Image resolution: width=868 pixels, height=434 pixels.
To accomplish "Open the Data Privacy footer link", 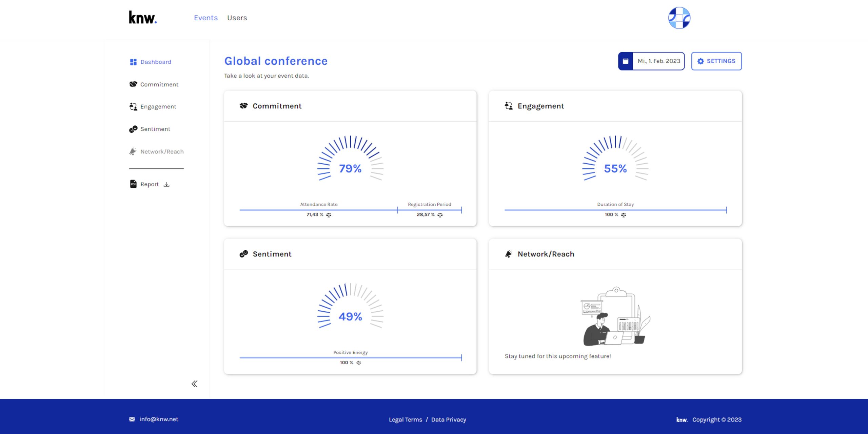I will click(x=449, y=420).
